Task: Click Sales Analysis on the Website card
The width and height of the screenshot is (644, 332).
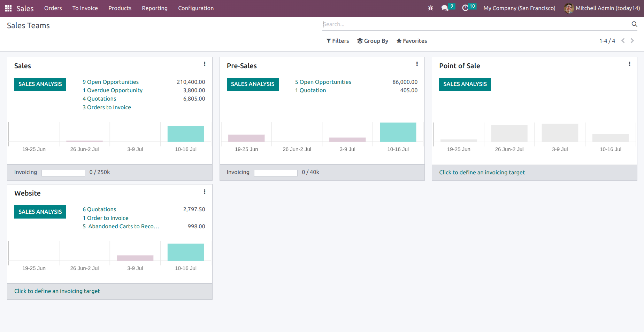Action: pos(40,212)
